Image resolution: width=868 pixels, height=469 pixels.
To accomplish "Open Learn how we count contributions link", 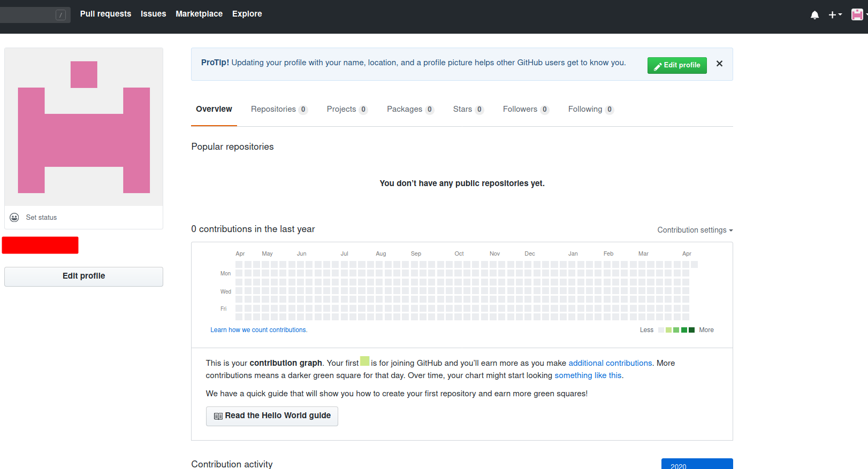I will coord(258,330).
